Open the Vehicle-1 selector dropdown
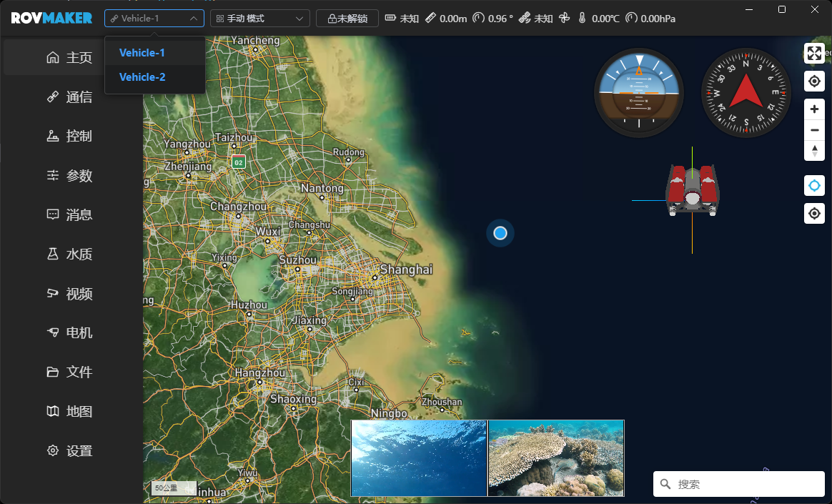Viewport: 832px width, 504px height. click(154, 19)
